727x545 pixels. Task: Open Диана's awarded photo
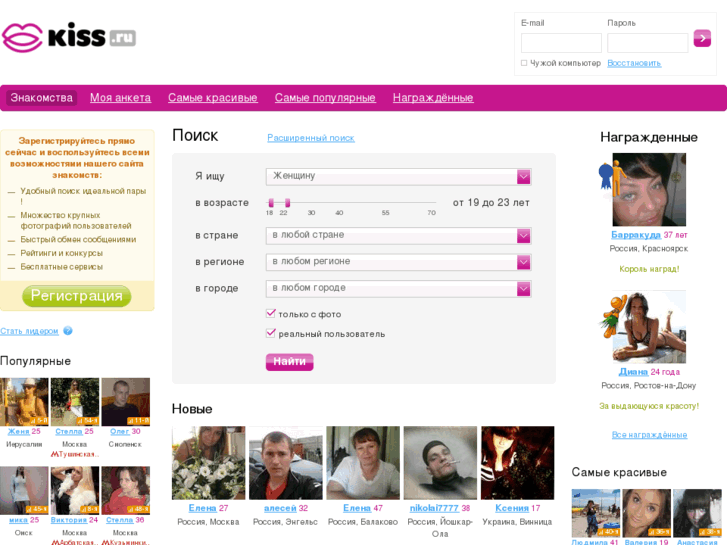[x=649, y=327]
